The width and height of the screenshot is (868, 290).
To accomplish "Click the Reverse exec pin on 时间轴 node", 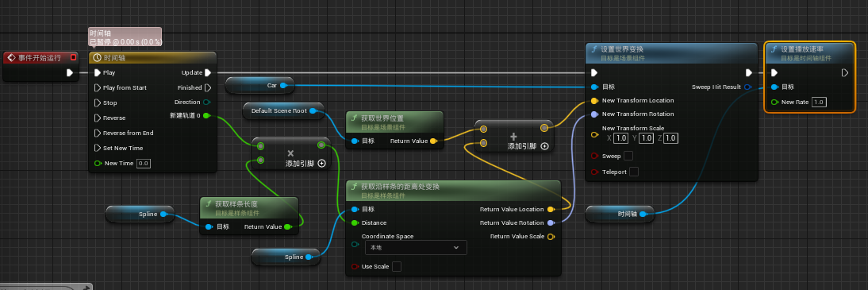I will (x=98, y=118).
